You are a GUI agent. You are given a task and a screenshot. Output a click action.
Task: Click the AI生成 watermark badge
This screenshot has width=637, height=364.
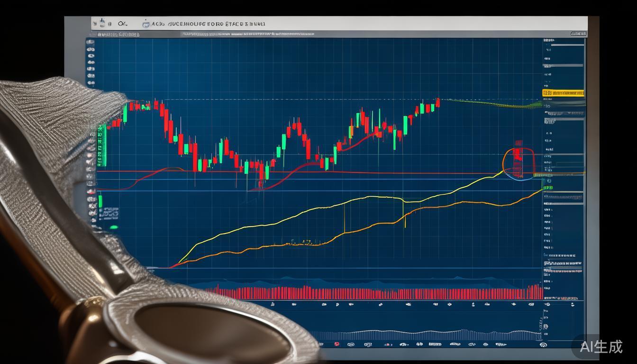[x=601, y=347]
